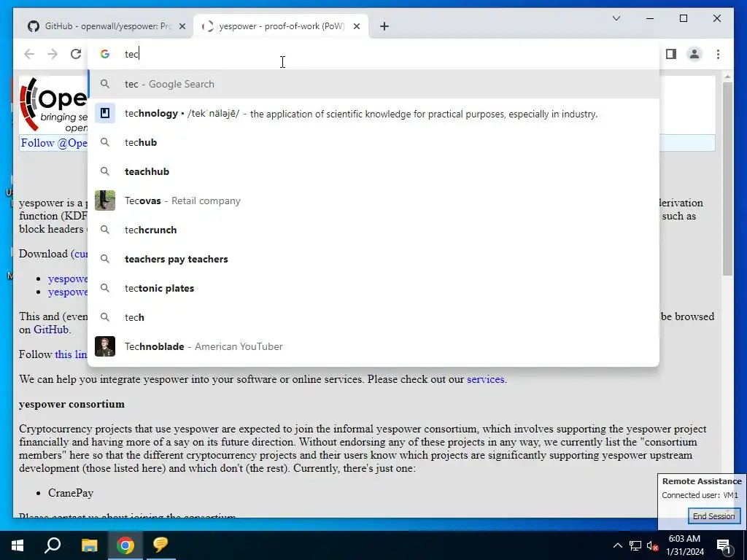Click the Google icon in address bar
The width and height of the screenshot is (747, 560).
pos(105,54)
